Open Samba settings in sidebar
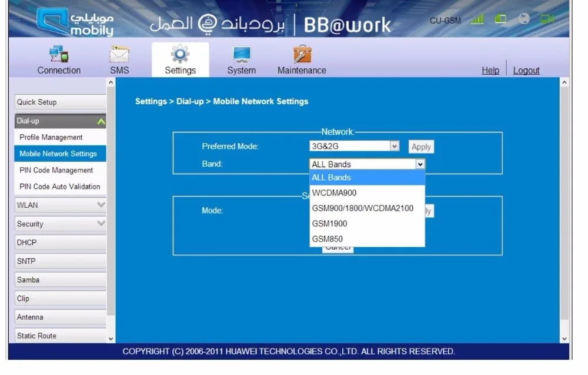The height and width of the screenshot is (375, 588). (61, 280)
